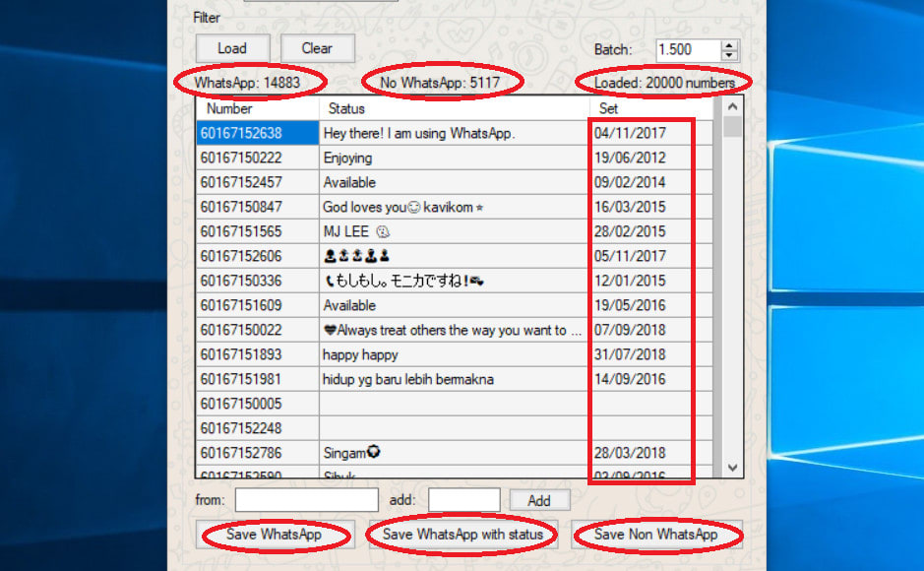The height and width of the screenshot is (571, 924).
Task: Click the date 31/07/2018
Action: pos(630,354)
